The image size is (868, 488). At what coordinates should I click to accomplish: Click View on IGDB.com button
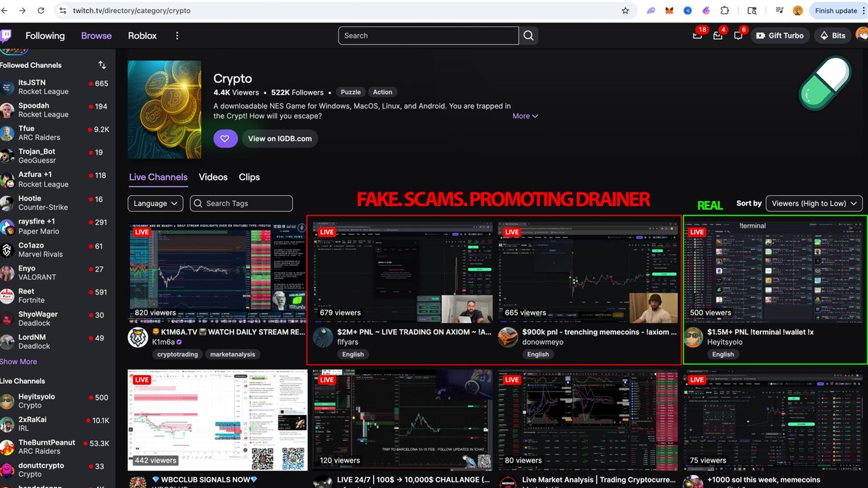point(280,139)
